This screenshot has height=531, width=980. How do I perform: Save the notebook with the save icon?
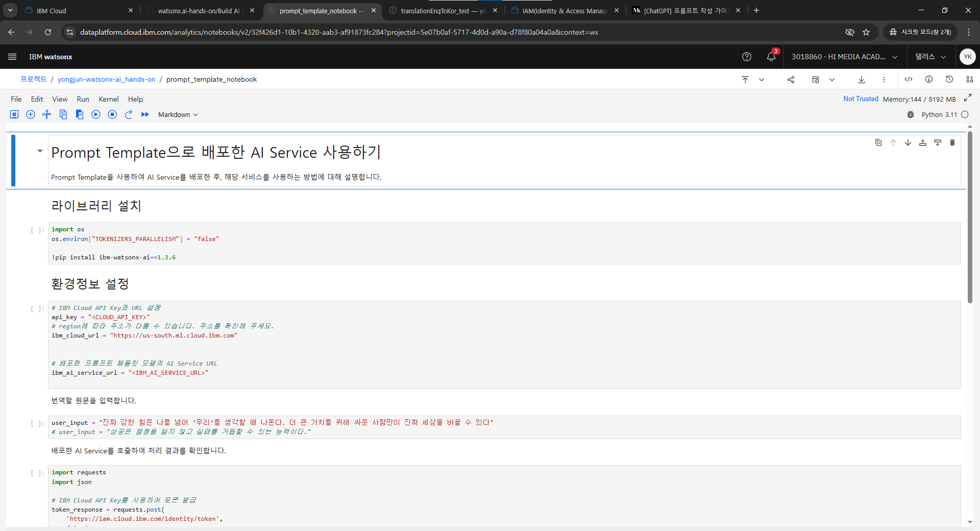click(14, 114)
